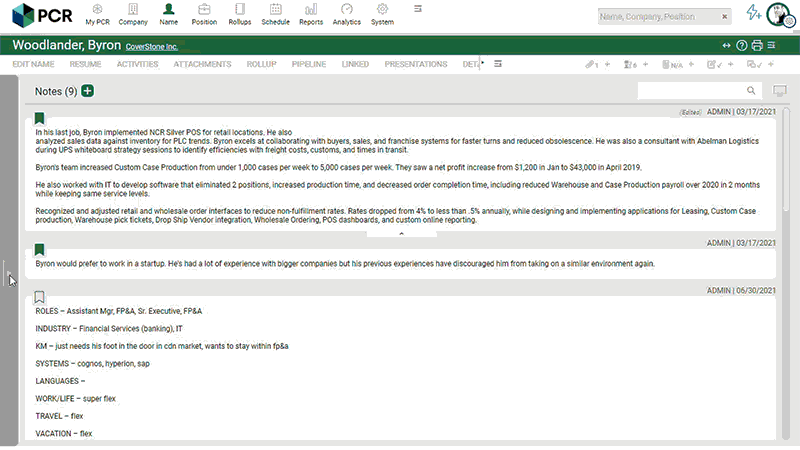Click the 'WORK/LIFE – super flex' line

tap(76, 398)
